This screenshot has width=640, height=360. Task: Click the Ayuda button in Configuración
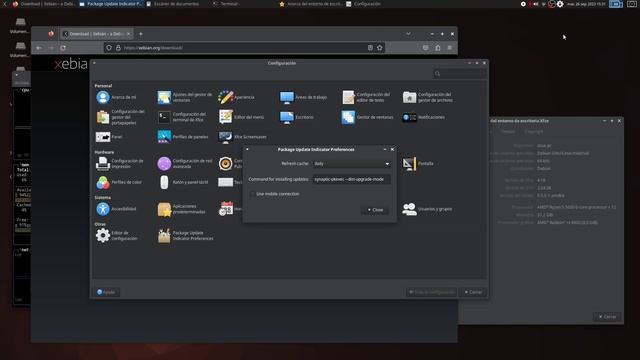click(x=106, y=292)
